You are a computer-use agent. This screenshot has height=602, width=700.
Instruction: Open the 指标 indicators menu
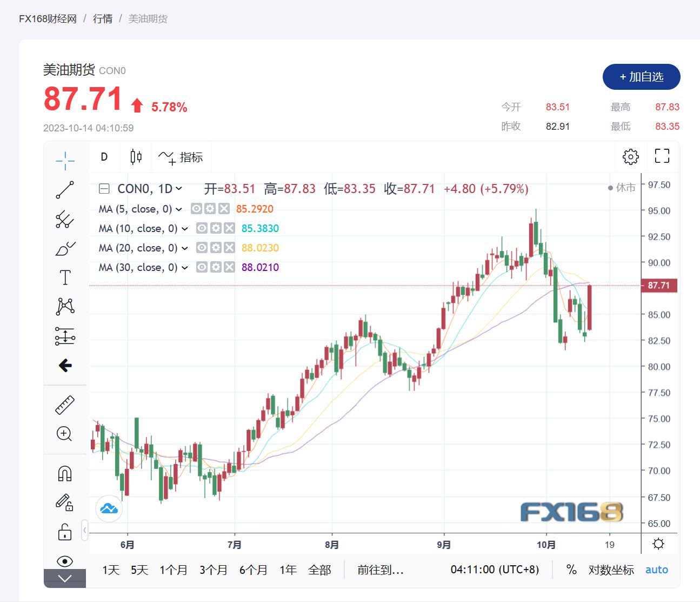point(181,157)
